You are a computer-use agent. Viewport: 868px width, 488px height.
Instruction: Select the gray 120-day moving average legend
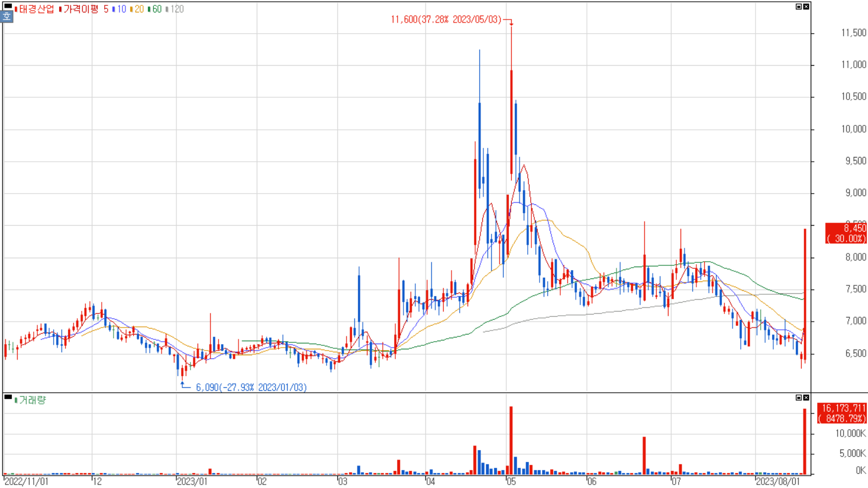pos(176,9)
